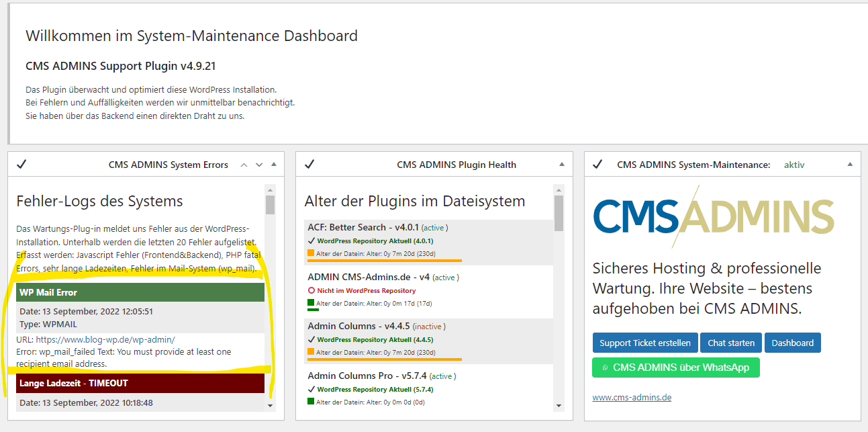The height and width of the screenshot is (432, 868).
Task: Click up arrow of System Errors scrollbar
Action: click(x=271, y=189)
